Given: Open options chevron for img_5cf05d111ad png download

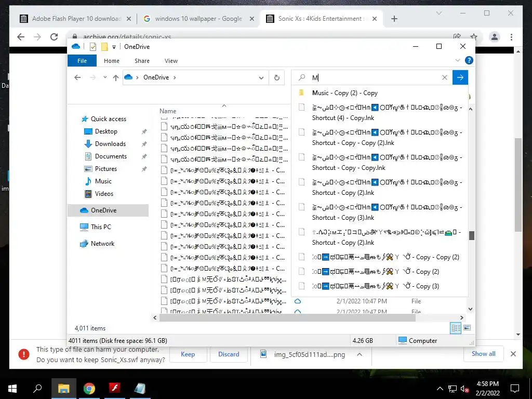Looking at the screenshot, I should (360, 354).
